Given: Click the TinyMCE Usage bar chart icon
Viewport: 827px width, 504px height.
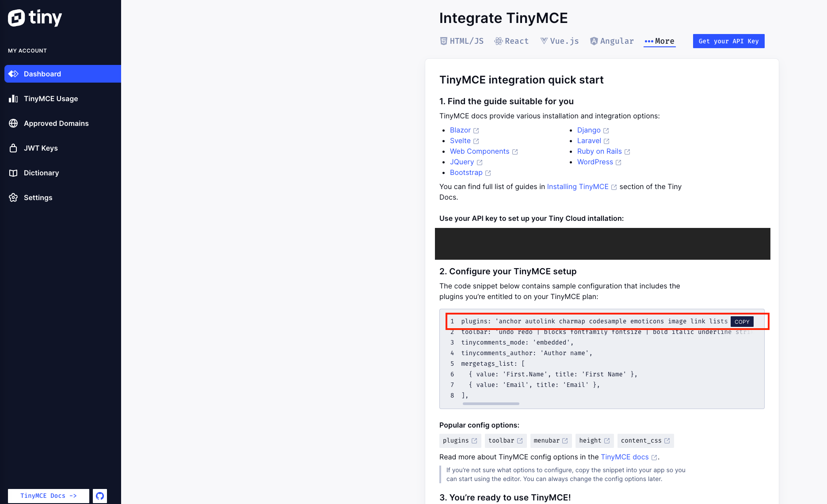Looking at the screenshot, I should (13, 99).
